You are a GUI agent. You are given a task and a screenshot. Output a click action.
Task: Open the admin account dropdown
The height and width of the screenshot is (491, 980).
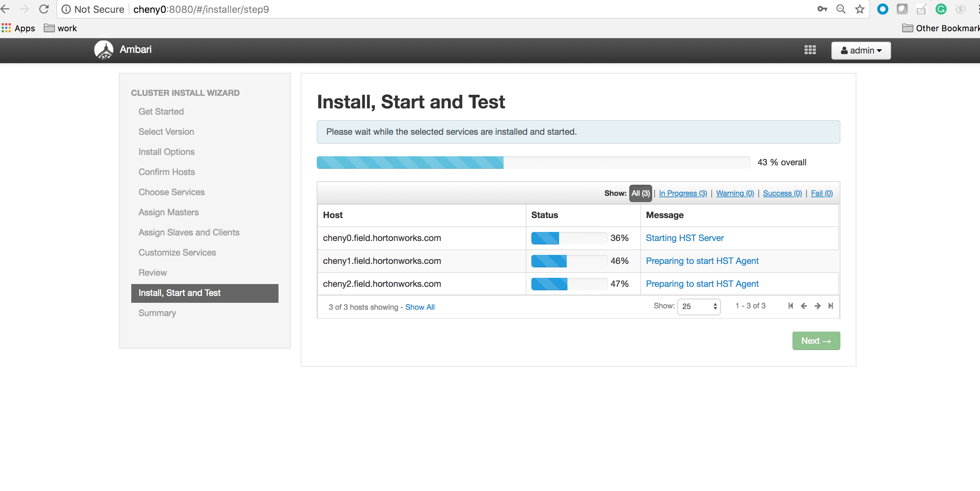pos(861,50)
